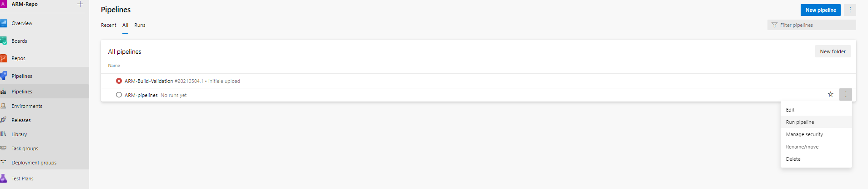The image size is (868, 189).
Task: Click the Library icon in sidebar
Action: 4,134
